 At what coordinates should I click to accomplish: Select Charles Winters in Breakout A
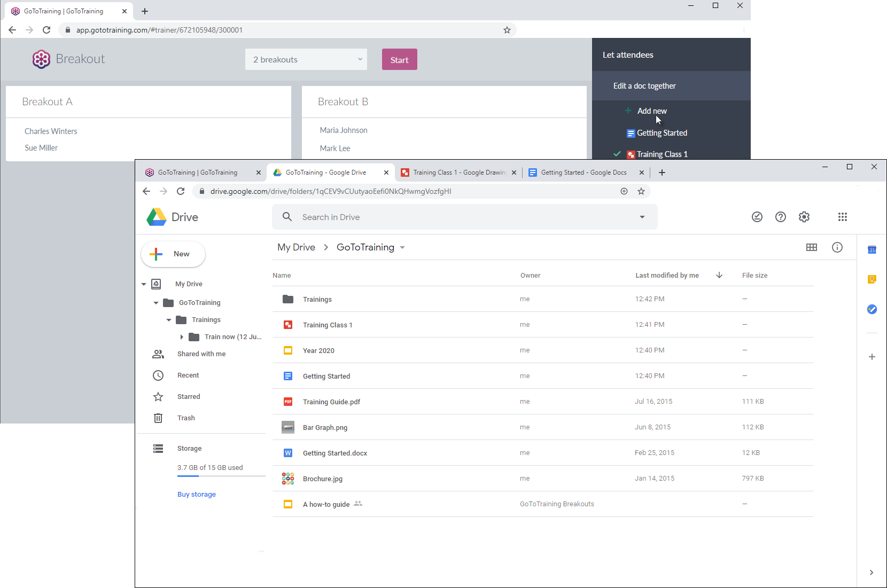pyautogui.click(x=51, y=131)
